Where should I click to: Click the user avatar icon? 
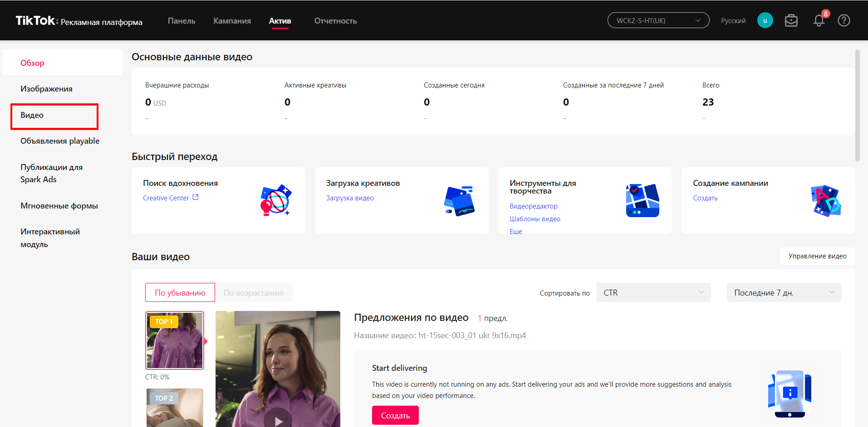[765, 20]
